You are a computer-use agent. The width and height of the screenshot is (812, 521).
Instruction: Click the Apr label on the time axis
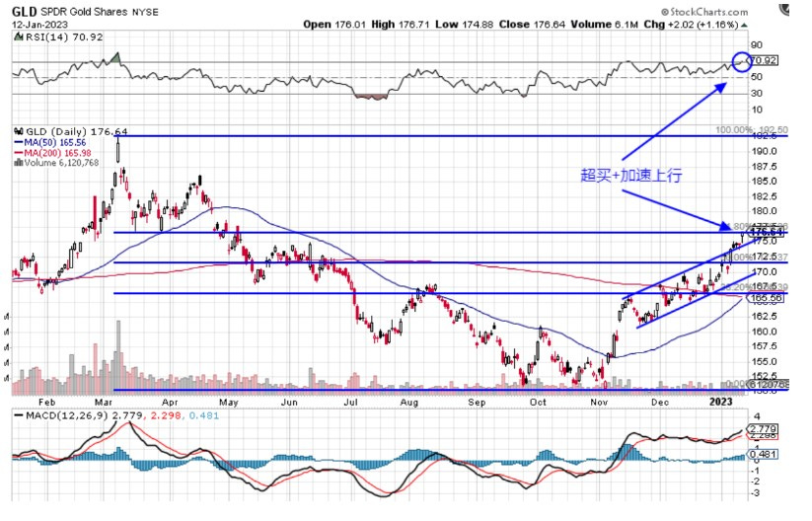pyautogui.click(x=170, y=403)
